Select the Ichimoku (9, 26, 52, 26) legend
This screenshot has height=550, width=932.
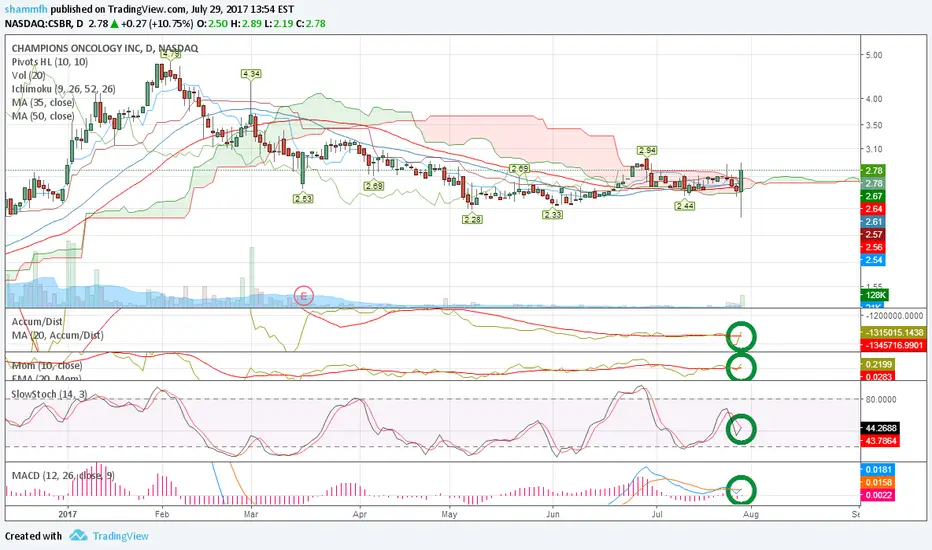(x=64, y=89)
